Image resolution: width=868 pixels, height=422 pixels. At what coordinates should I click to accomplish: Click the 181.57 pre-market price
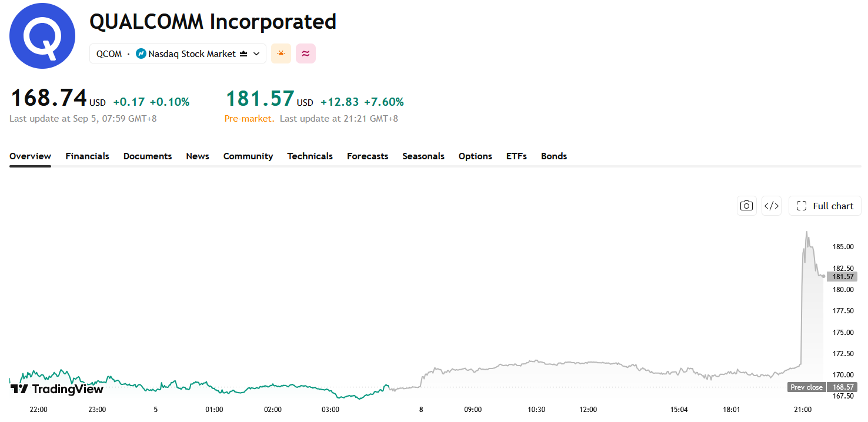[261, 98]
